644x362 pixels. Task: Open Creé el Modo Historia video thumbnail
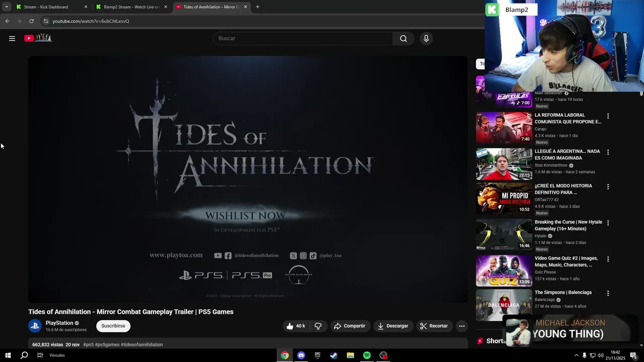504,198
